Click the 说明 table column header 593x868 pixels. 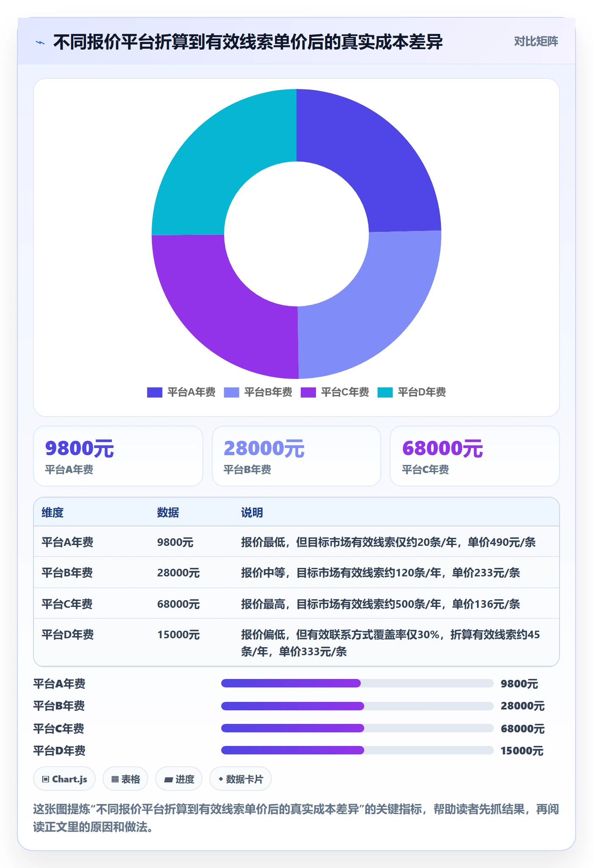[x=252, y=512]
